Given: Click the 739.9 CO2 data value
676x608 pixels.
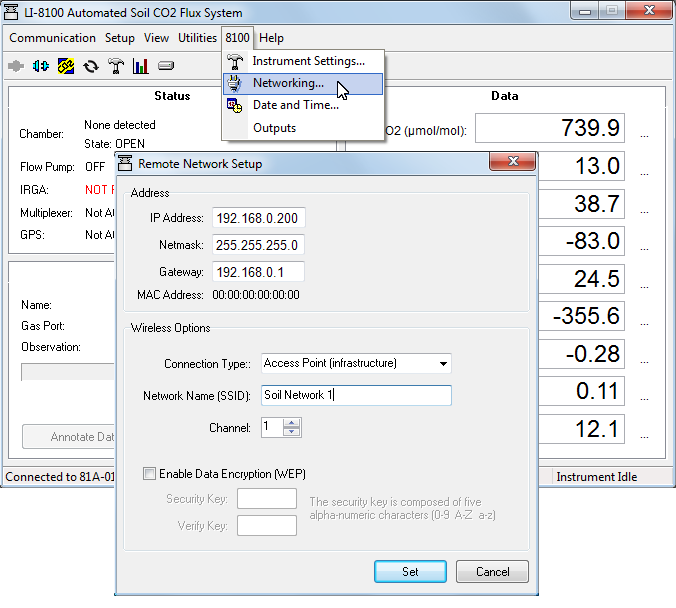Looking at the screenshot, I should tap(550, 128).
